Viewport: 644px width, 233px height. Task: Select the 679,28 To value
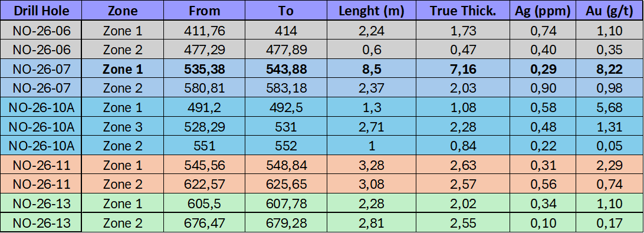(x=286, y=223)
